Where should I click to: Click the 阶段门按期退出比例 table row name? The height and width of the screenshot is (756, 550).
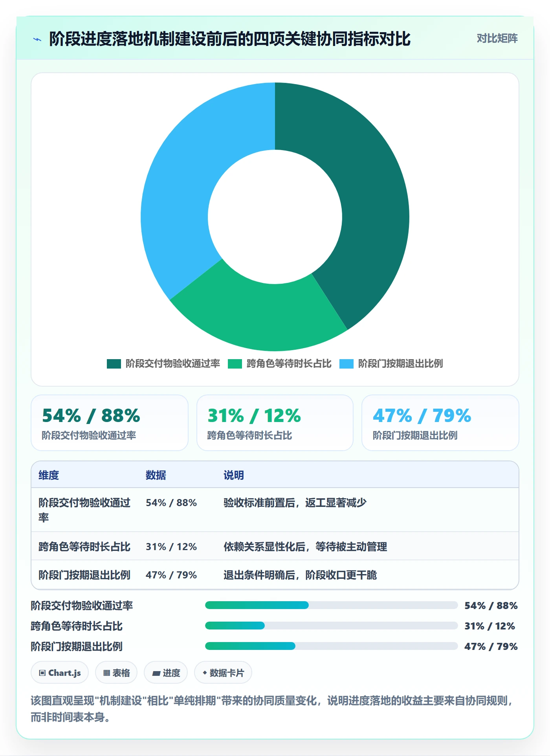point(84,575)
